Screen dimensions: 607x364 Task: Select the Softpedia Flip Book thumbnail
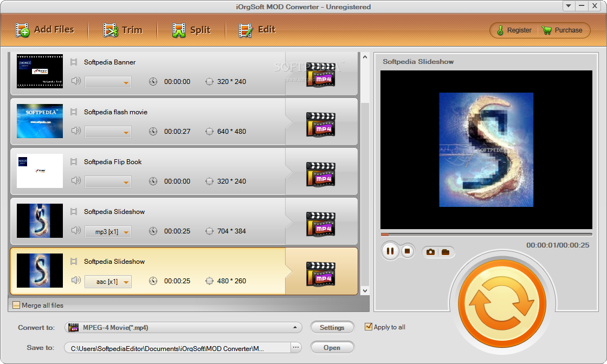click(40, 171)
